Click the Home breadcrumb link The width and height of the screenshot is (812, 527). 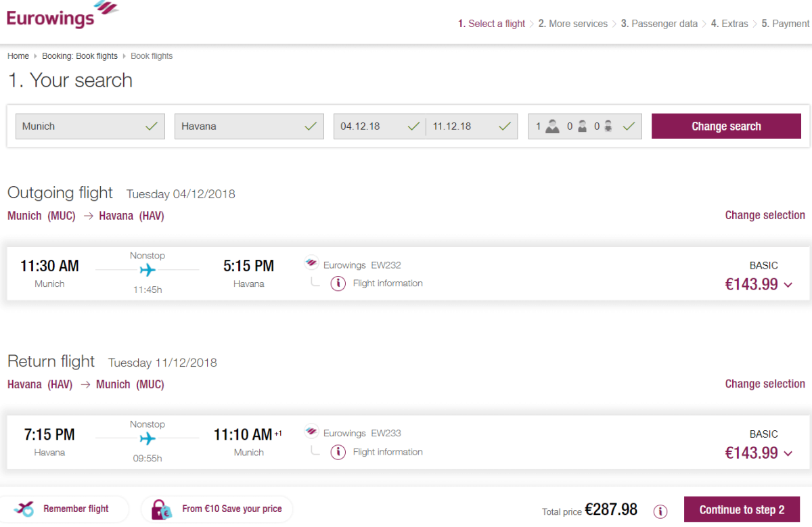coord(18,56)
